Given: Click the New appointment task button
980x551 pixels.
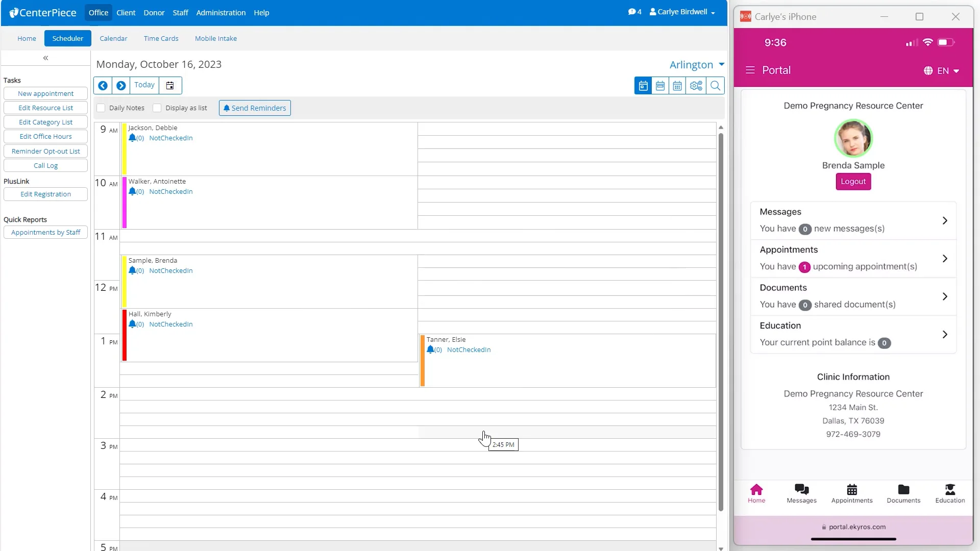Looking at the screenshot, I should (x=45, y=94).
